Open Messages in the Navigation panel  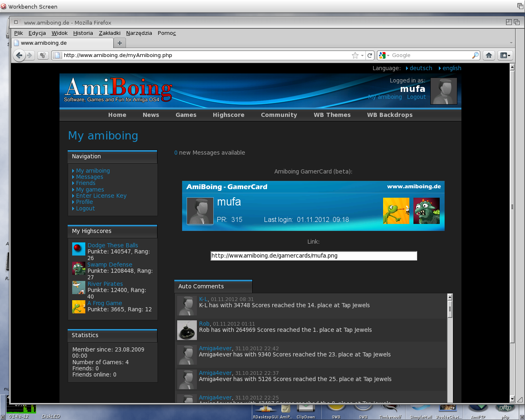tap(89, 177)
